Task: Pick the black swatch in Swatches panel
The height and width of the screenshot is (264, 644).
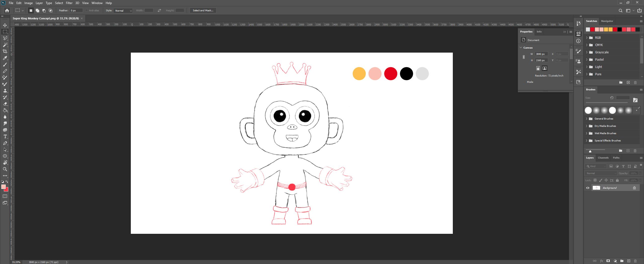Action: [x=620, y=30]
